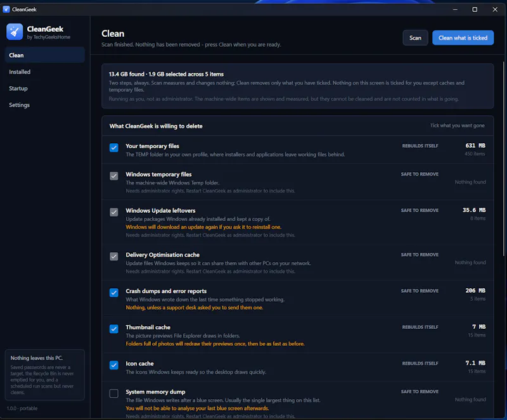Screen dimensions: 507x420
Task: Click the CleanGeek title bar app icon
Action: click(6, 10)
